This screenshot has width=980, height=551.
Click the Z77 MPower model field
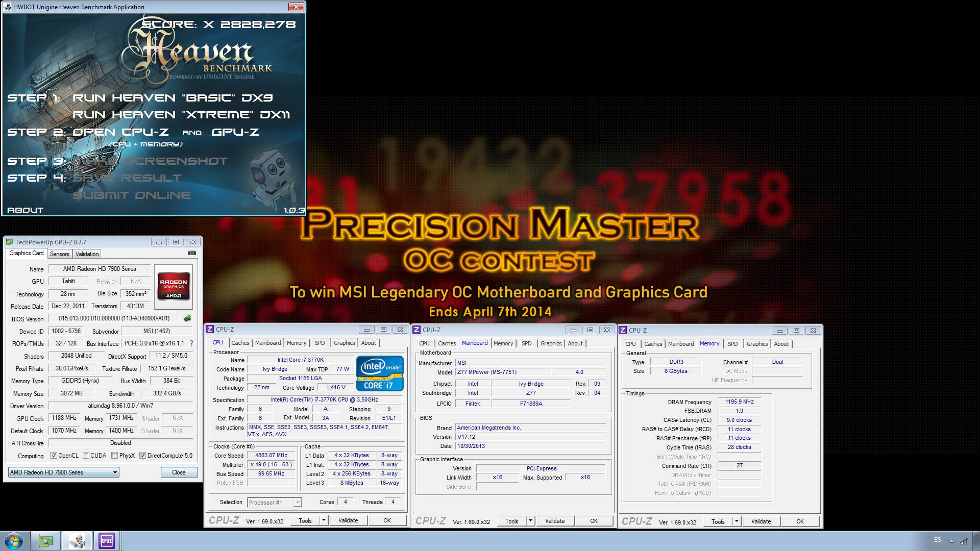pyautogui.click(x=502, y=372)
